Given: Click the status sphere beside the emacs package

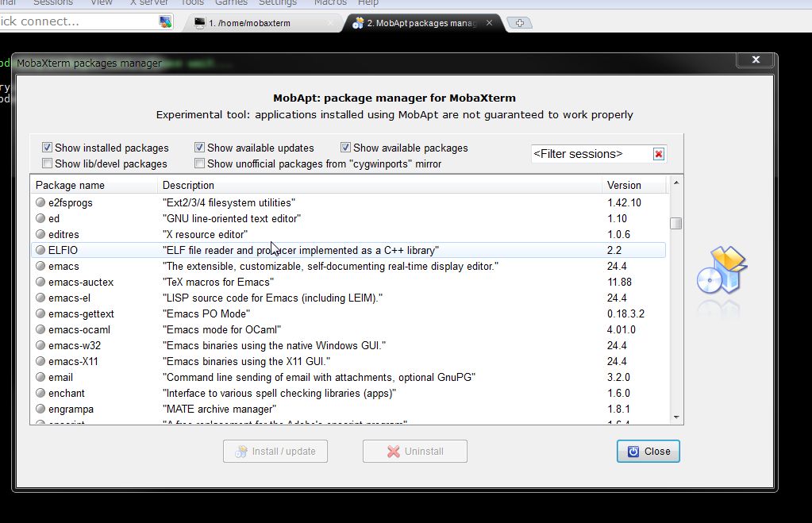Looking at the screenshot, I should pos(40,266).
